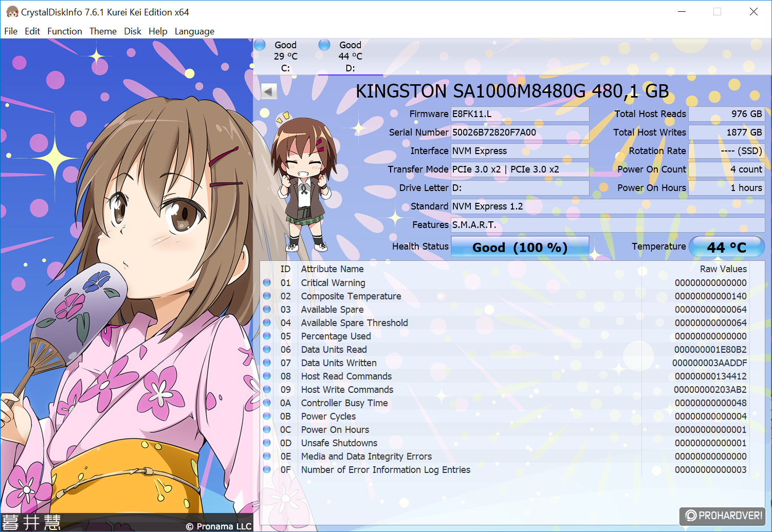772x532 pixels.
Task: Open the Help menu
Action: 158,31
